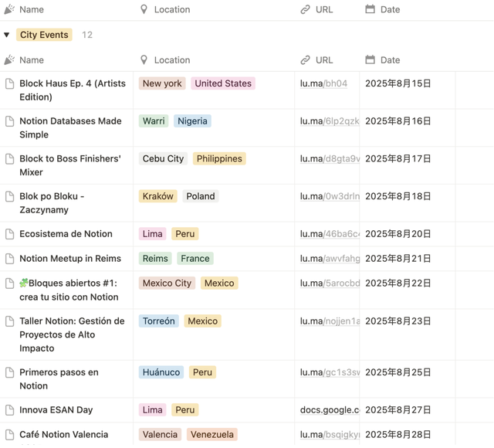The image size is (494, 448).
Task: Click the City Events group tag
Action: (44, 35)
